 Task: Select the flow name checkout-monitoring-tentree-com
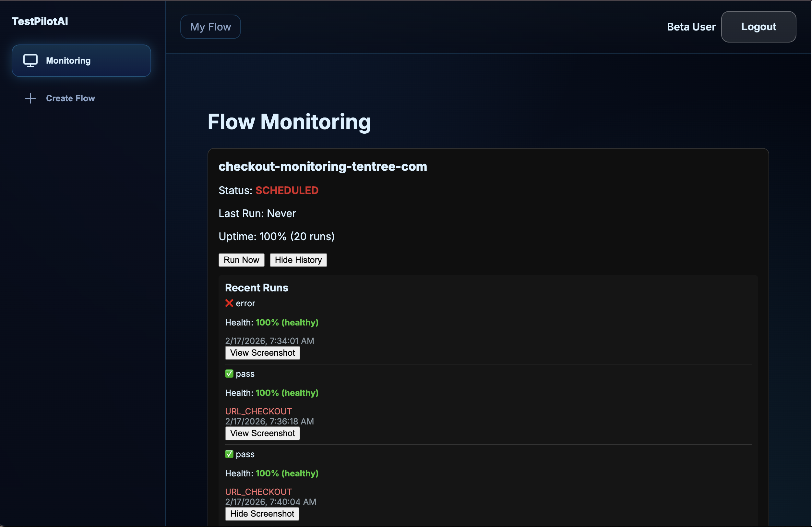pos(323,166)
